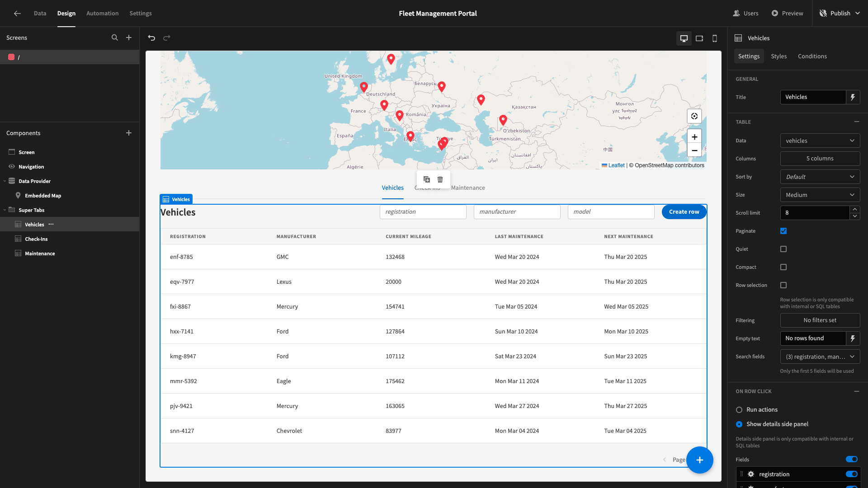Open the Search fields dropdown
This screenshot has width=868, height=488.
[x=820, y=357]
